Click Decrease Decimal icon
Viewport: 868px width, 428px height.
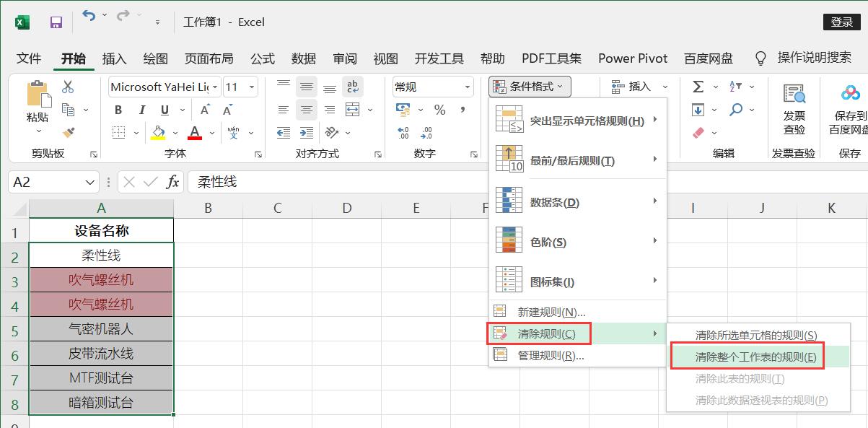click(426, 133)
